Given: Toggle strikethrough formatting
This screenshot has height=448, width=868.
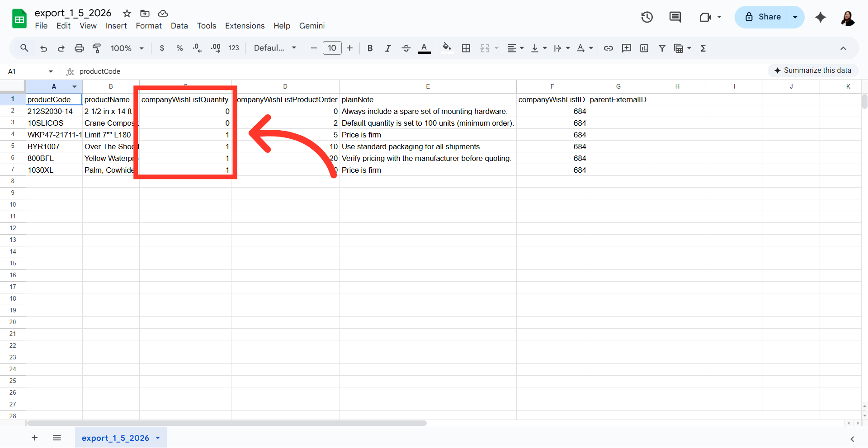Looking at the screenshot, I should click(x=406, y=48).
